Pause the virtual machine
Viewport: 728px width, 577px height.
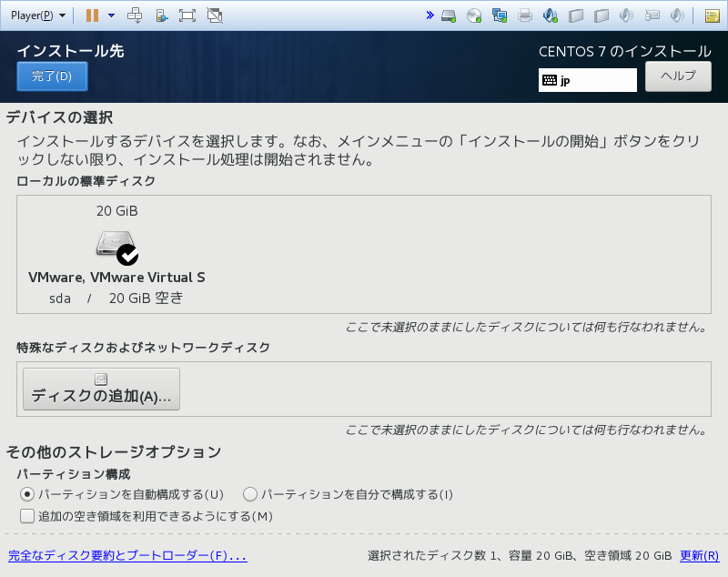tap(92, 15)
